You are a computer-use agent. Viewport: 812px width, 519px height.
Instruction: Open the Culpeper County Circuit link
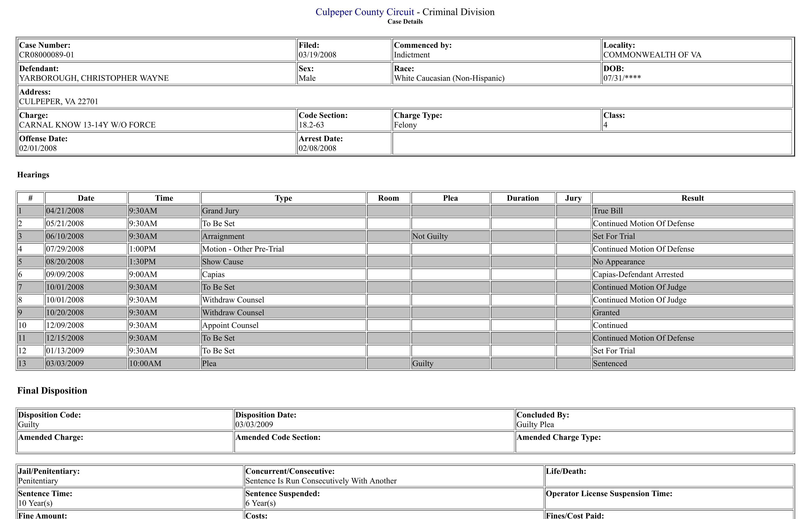click(x=364, y=12)
